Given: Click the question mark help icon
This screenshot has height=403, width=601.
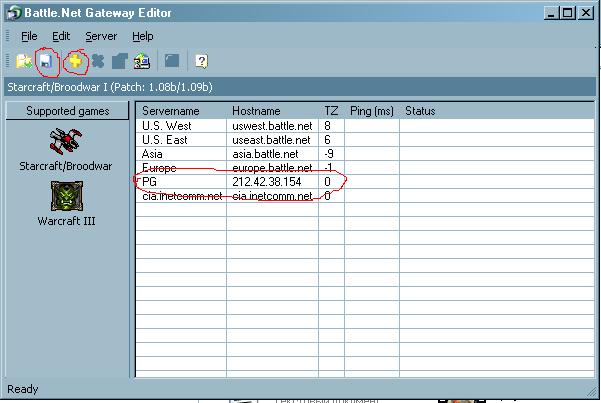Looking at the screenshot, I should (x=201, y=61).
